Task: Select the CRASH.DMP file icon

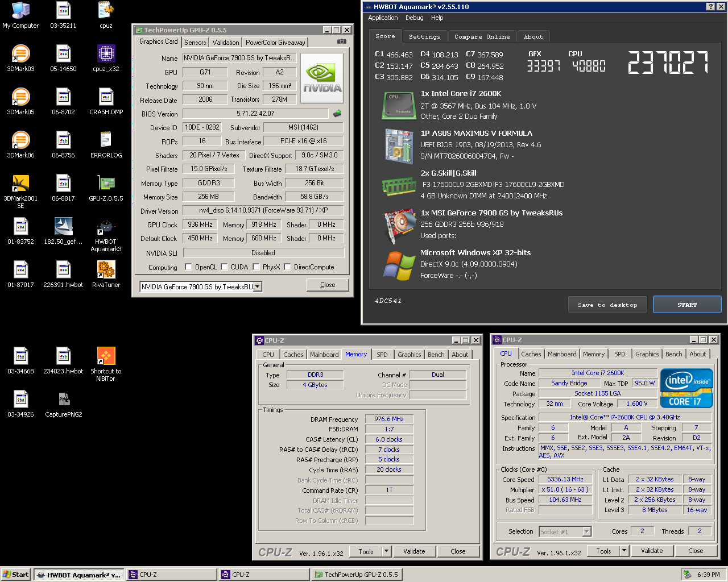Action: point(106,101)
